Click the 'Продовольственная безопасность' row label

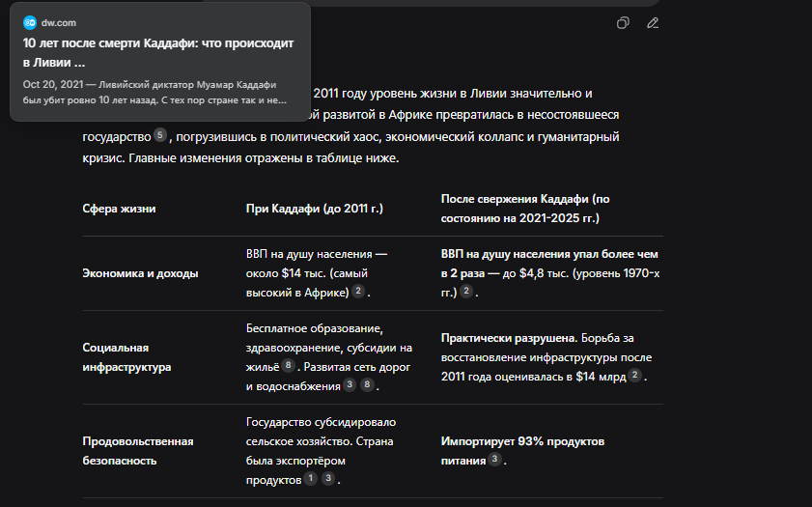click(x=138, y=451)
